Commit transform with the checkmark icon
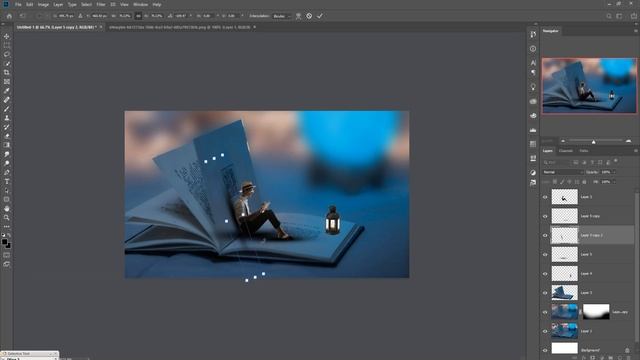Image resolution: width=640 pixels, height=360 pixels. coord(320,16)
